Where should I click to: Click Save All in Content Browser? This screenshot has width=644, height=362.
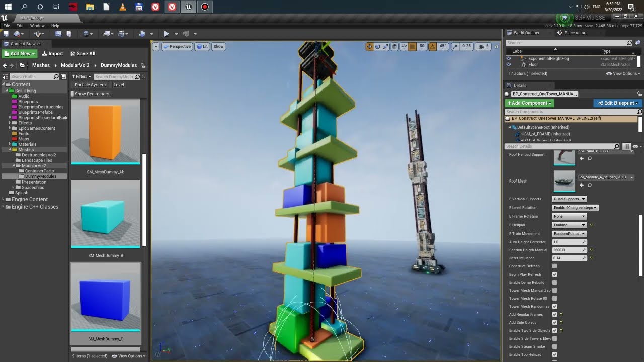tap(83, 54)
